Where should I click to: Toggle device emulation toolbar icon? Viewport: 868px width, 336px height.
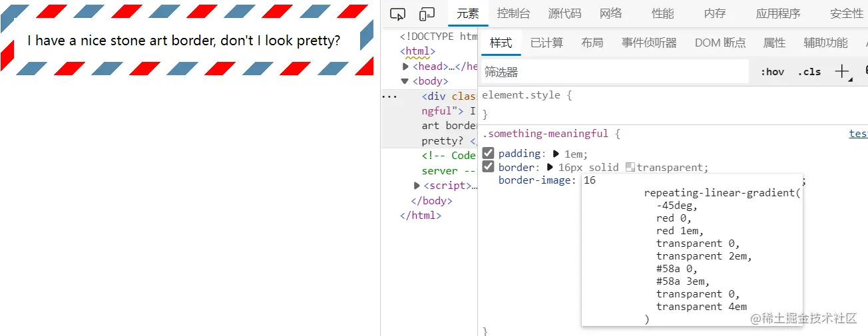point(427,14)
